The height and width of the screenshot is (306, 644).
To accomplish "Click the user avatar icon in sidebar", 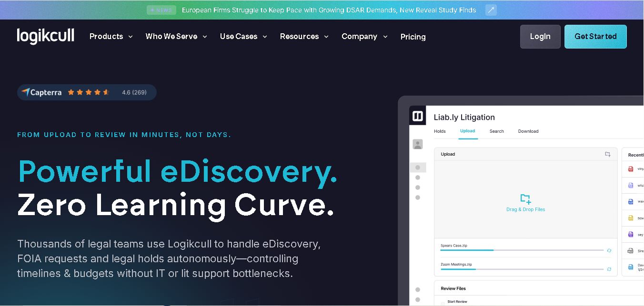I will tap(418, 144).
